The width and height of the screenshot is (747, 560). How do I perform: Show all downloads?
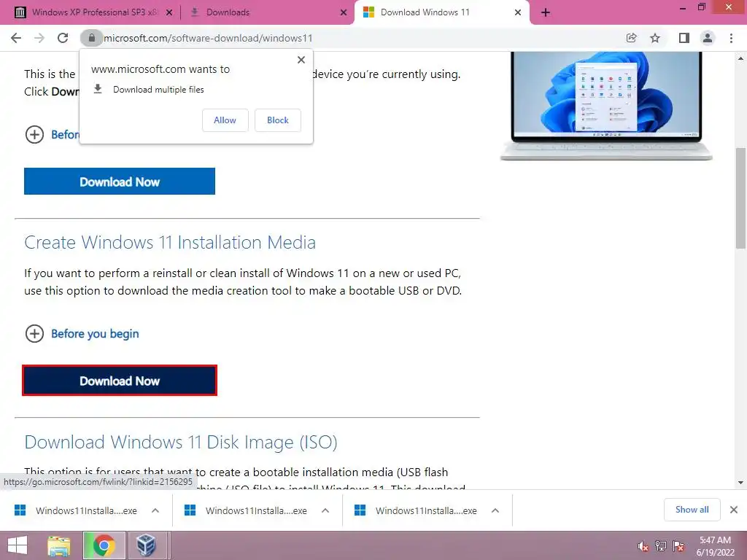click(x=692, y=510)
